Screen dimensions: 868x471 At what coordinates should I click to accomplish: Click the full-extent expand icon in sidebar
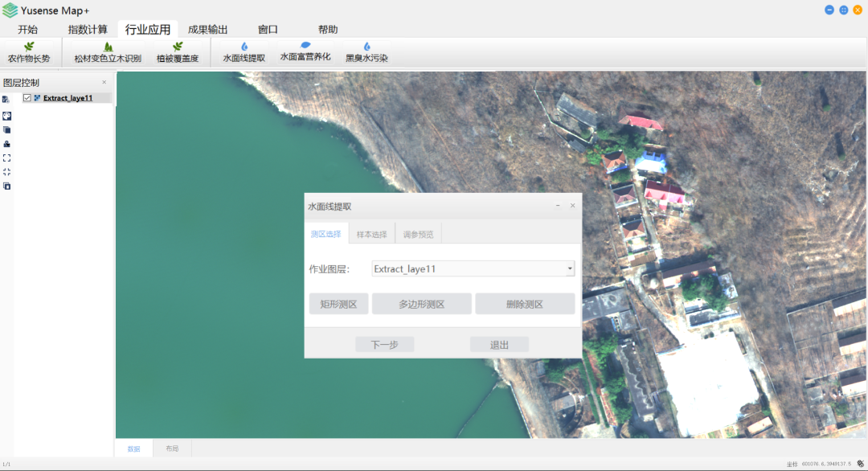tap(6, 158)
